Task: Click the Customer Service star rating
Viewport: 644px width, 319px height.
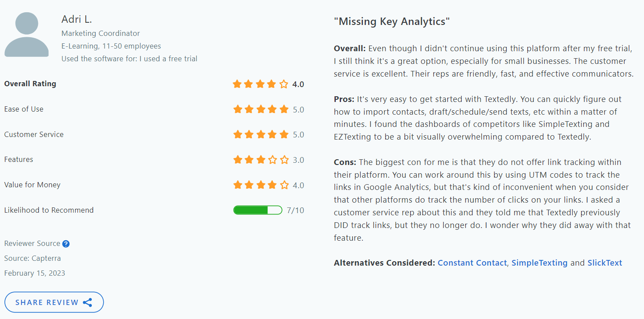Action: 261,134
